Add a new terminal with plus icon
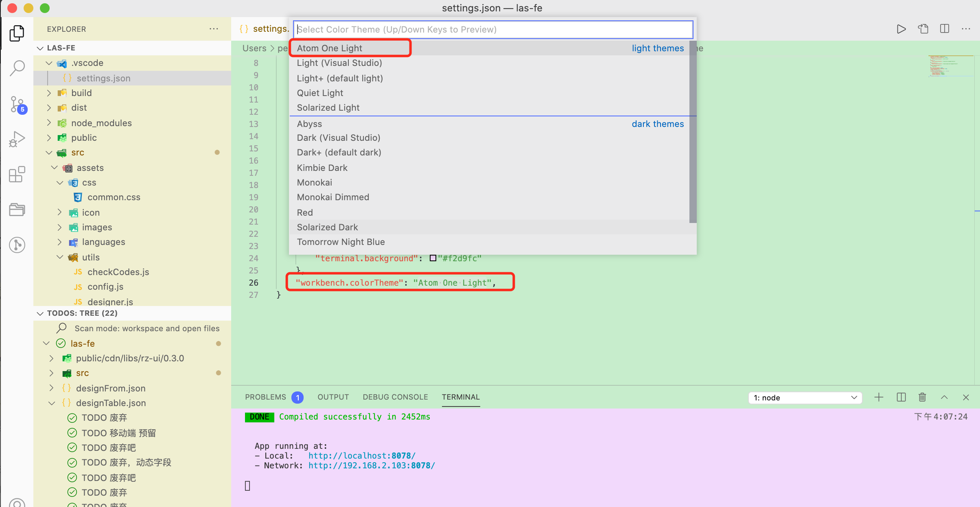This screenshot has width=980, height=507. click(879, 397)
